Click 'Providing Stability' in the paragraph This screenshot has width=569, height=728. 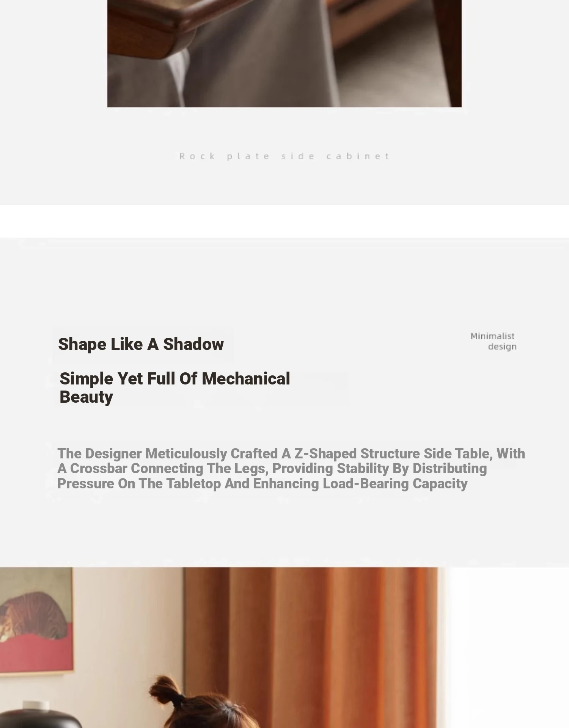click(330, 469)
